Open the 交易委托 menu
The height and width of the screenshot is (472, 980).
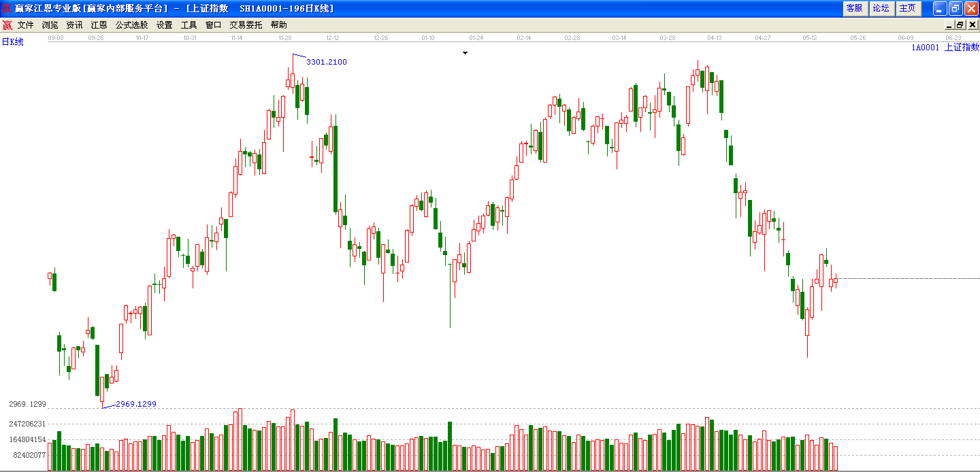[246, 25]
